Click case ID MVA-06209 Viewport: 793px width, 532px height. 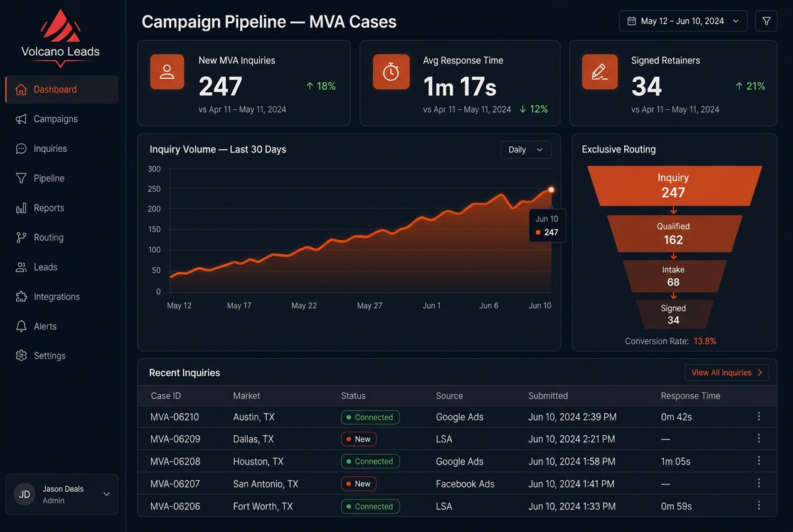pos(175,439)
